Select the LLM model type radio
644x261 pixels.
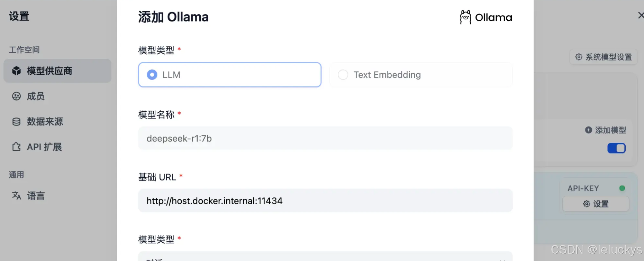tap(152, 75)
